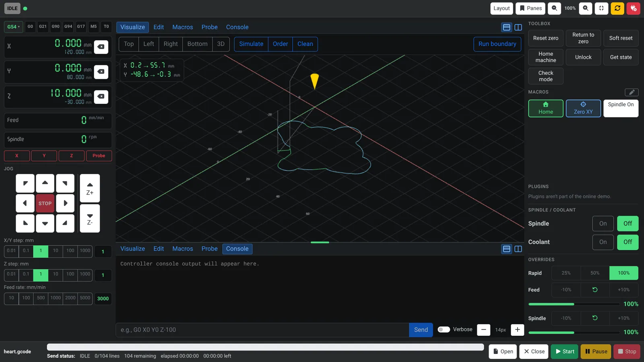Switch upper pane to Macros tab

[x=183, y=27]
